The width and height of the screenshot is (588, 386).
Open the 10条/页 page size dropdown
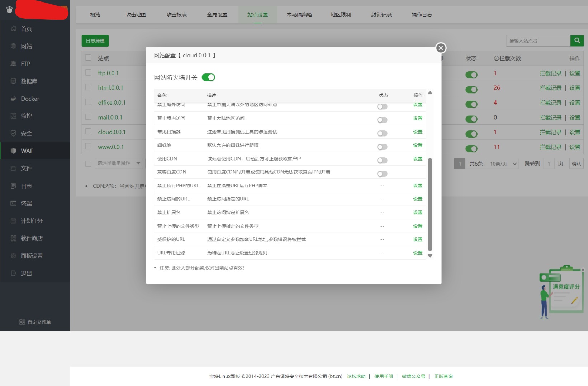[x=503, y=164]
